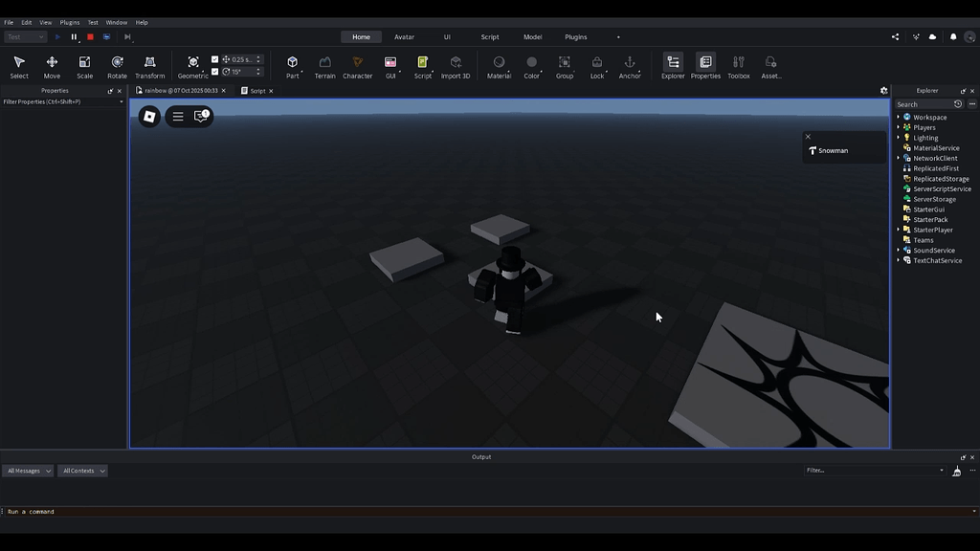Click the Group tool icon
Screen dimensions: 980x551
click(x=565, y=67)
